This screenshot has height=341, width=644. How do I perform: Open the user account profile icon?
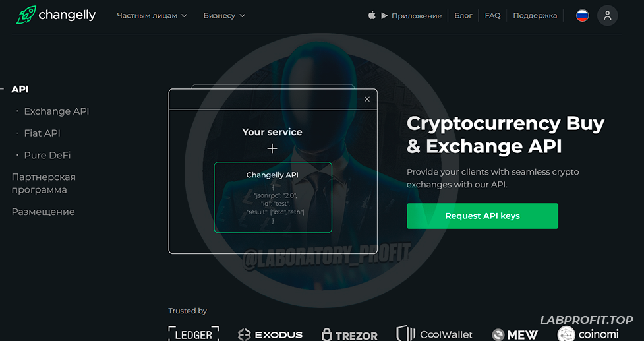coord(608,16)
